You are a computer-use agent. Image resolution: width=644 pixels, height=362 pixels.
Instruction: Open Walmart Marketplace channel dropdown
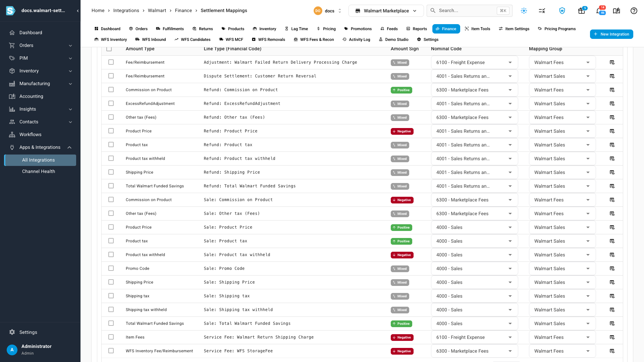(386, 11)
